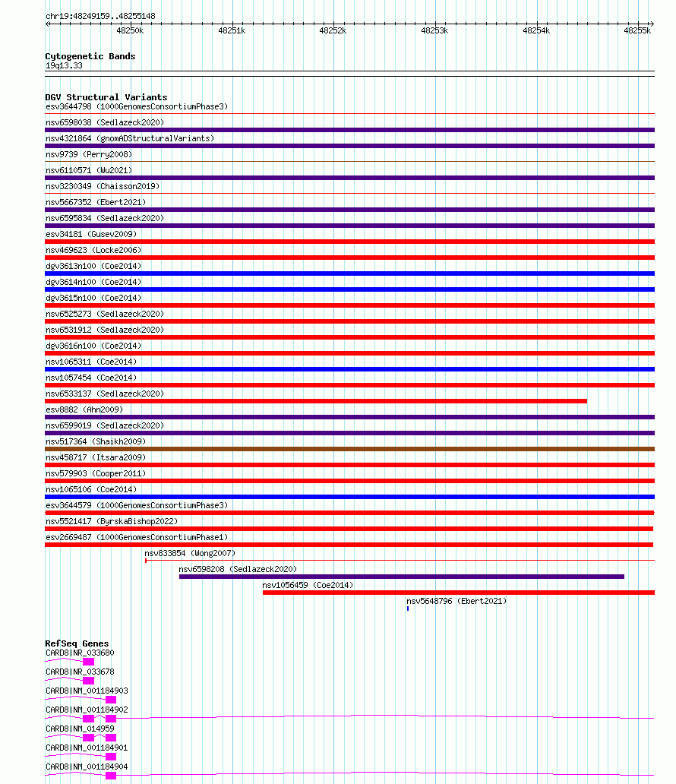This screenshot has height=784, width=676.
Task: Select CARD8|NM_001184901 transcript label
Action: click(87, 748)
